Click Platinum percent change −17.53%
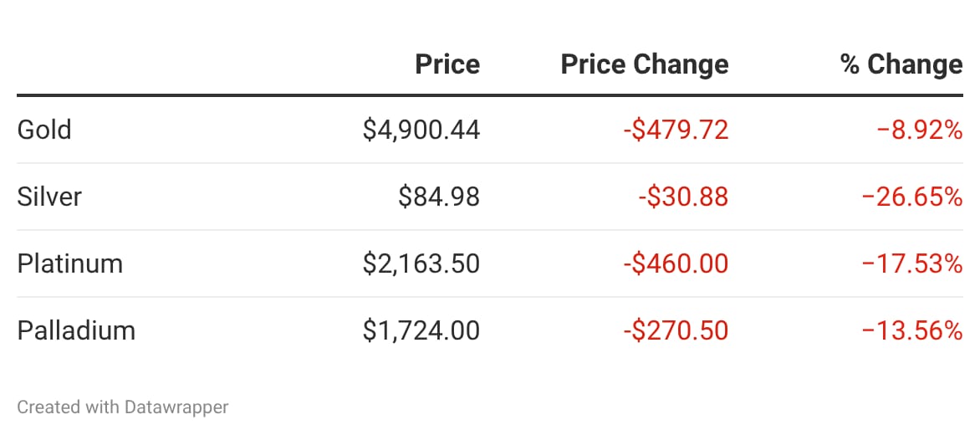This screenshot has width=980, height=435. 912,264
